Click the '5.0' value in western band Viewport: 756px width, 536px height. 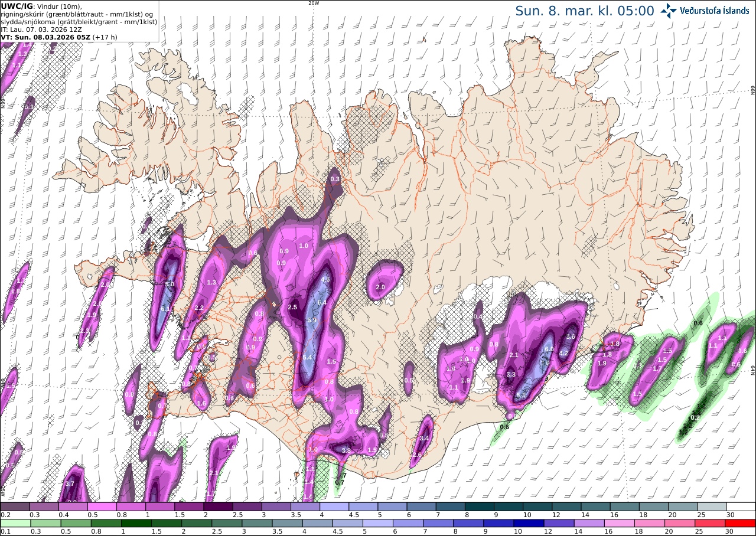(170, 285)
